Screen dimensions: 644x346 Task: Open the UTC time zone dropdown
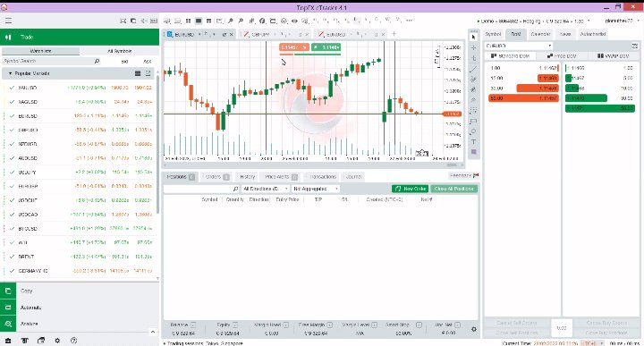(593, 343)
